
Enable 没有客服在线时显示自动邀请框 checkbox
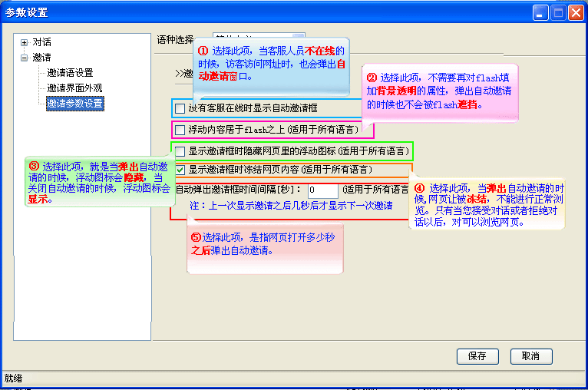pyautogui.click(x=180, y=108)
